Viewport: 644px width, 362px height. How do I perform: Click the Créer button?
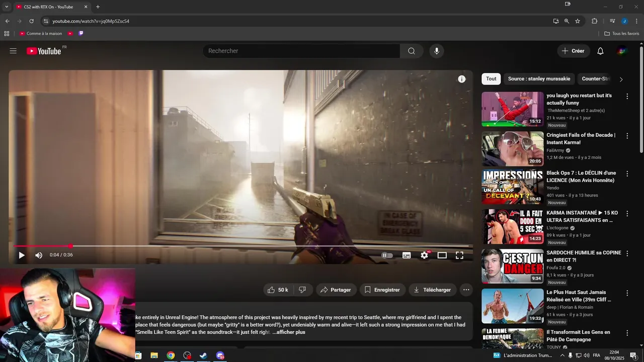pyautogui.click(x=573, y=51)
